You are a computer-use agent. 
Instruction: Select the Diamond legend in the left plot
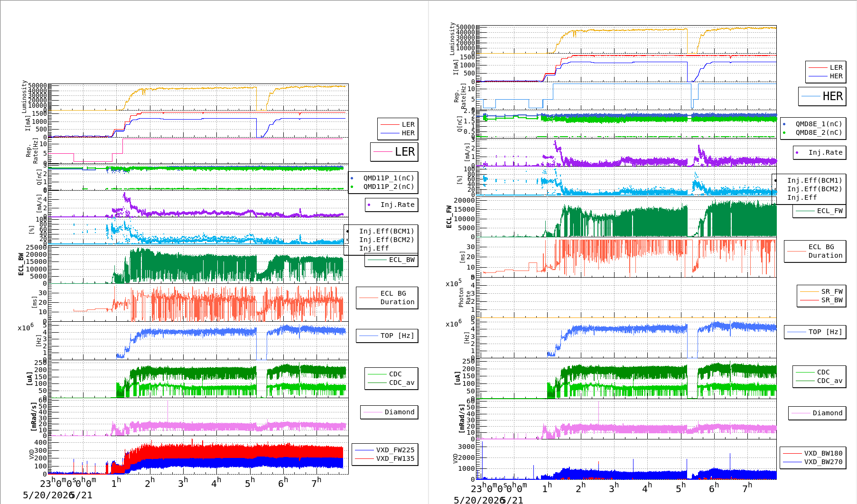pos(389,412)
